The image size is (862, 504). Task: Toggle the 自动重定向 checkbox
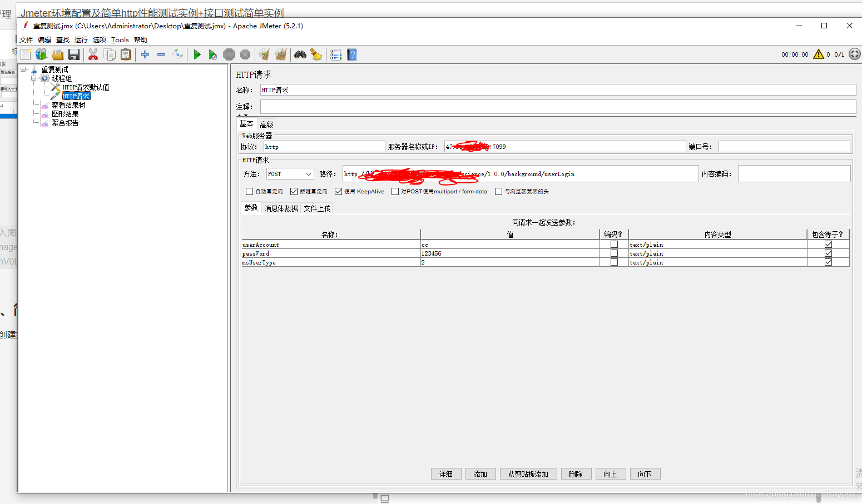click(x=249, y=191)
